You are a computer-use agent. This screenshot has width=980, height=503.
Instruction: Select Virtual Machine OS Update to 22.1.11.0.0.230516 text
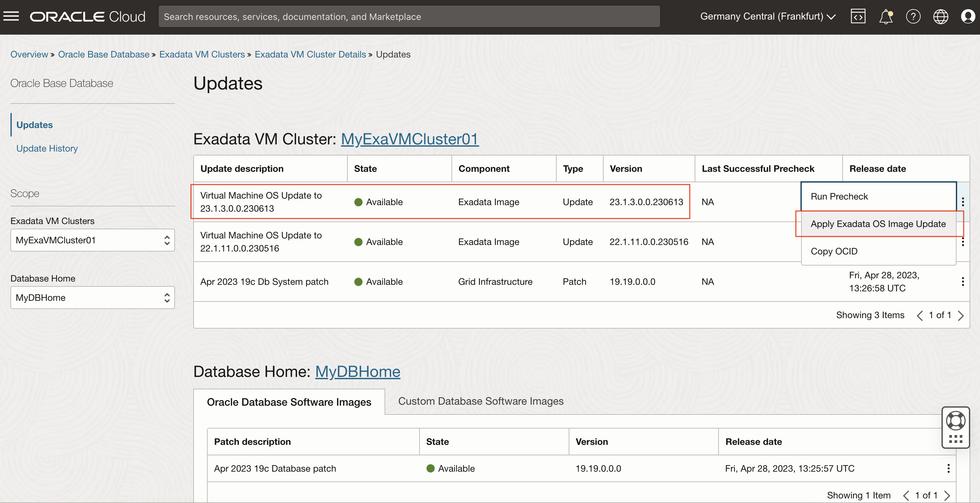(261, 242)
